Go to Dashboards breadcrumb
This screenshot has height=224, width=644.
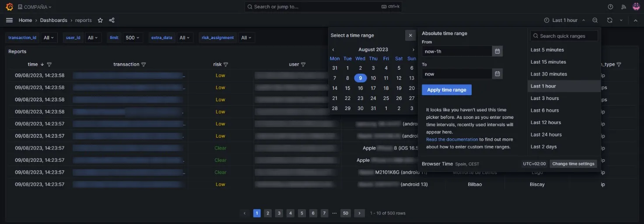tap(54, 20)
